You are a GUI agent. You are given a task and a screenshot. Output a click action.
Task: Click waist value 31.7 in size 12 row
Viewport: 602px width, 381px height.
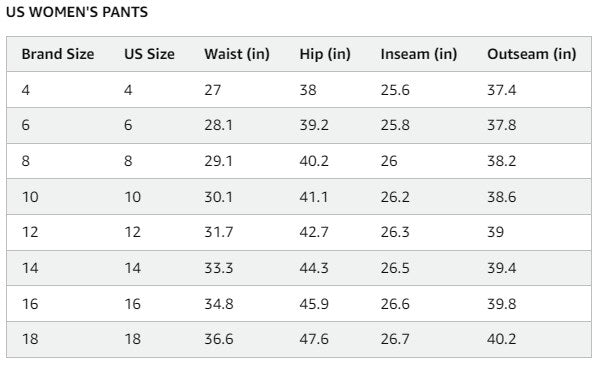218,232
